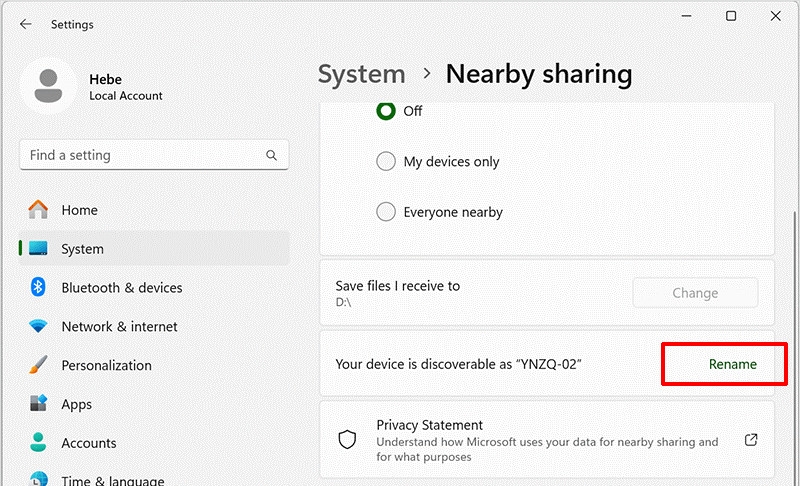This screenshot has width=800, height=486.
Task: Click Hebe user profile avatar
Action: click(x=48, y=86)
